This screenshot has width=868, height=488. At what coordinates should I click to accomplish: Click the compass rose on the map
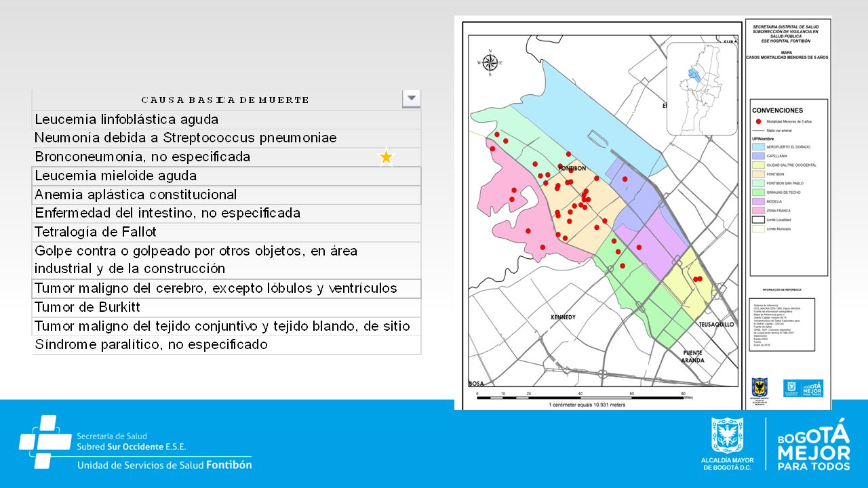tap(490, 62)
